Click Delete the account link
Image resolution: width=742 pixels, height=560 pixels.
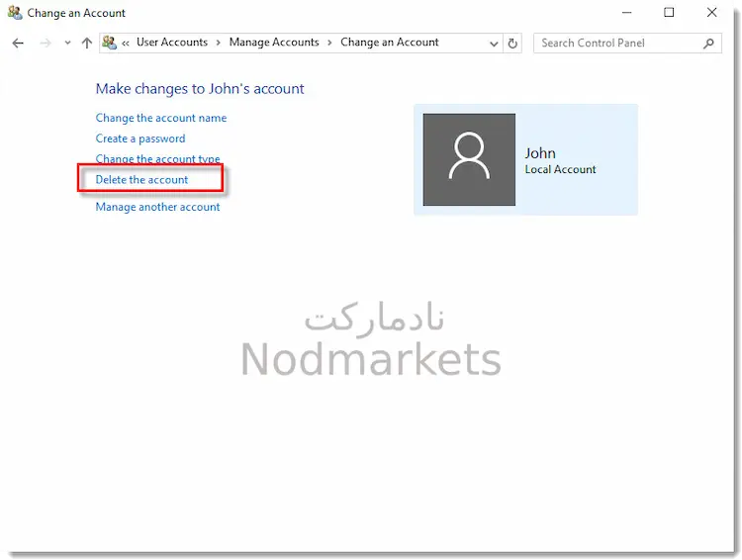tap(141, 180)
